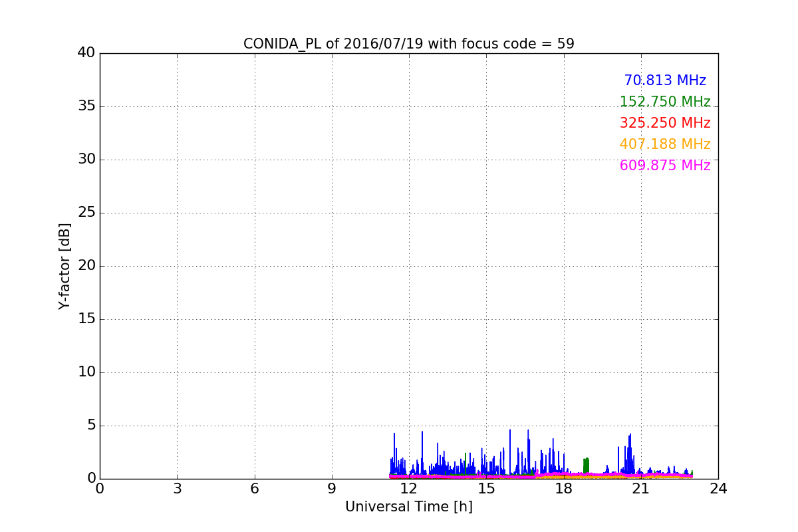Click the plot title CONIDA_PL of 2016/07/19
The width and height of the screenshot is (798, 532).
pyautogui.click(x=409, y=44)
